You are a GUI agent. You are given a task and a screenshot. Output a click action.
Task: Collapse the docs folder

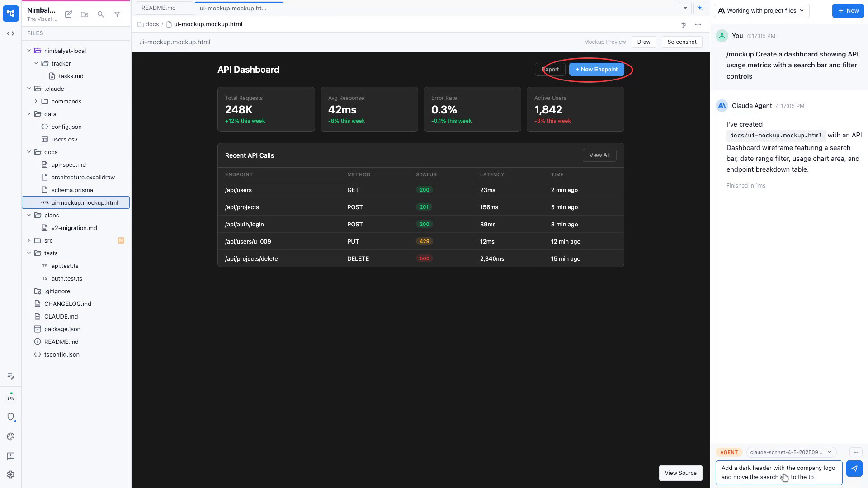(29, 152)
